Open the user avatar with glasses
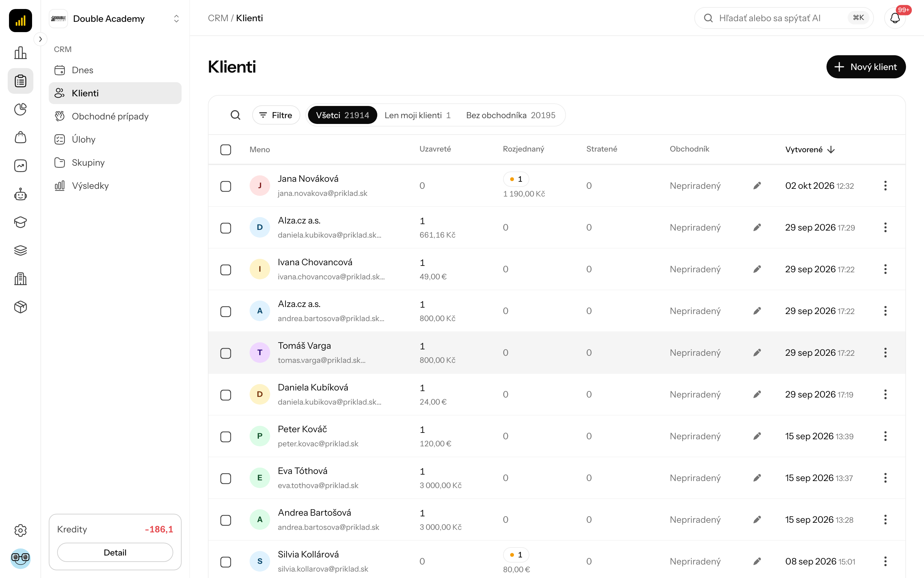924x578 pixels. [x=20, y=558]
